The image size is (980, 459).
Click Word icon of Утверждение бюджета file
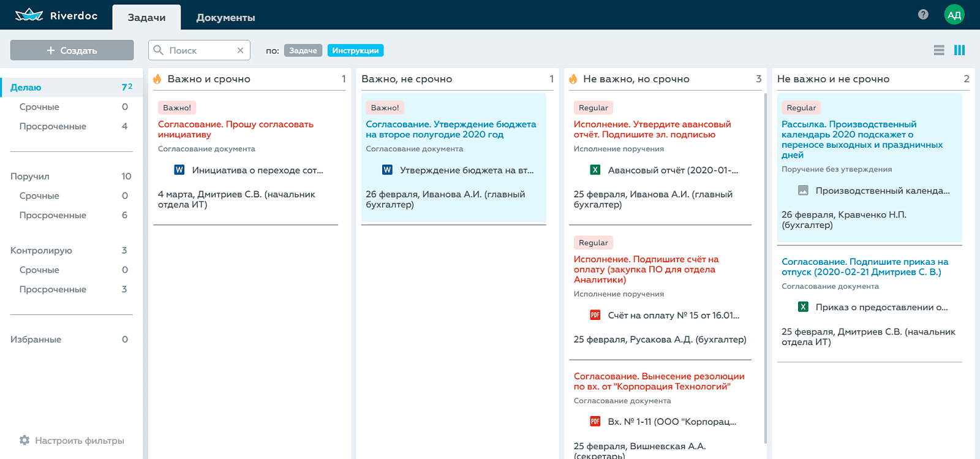click(x=387, y=170)
